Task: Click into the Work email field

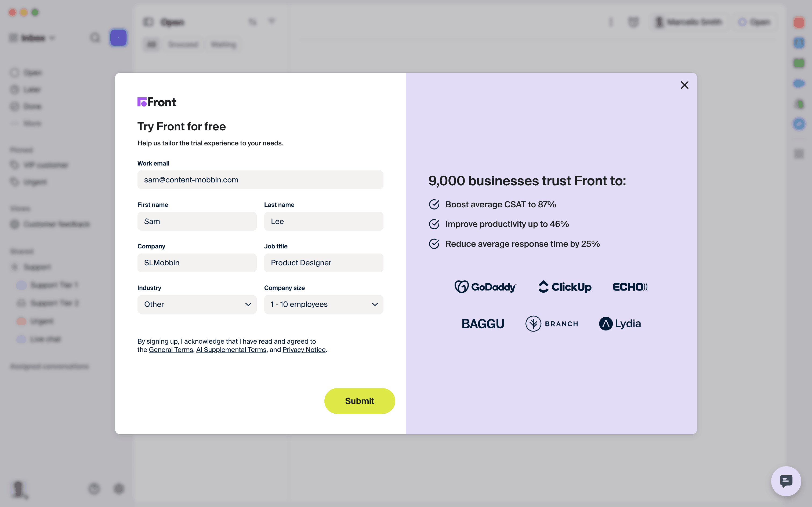Action: click(260, 180)
